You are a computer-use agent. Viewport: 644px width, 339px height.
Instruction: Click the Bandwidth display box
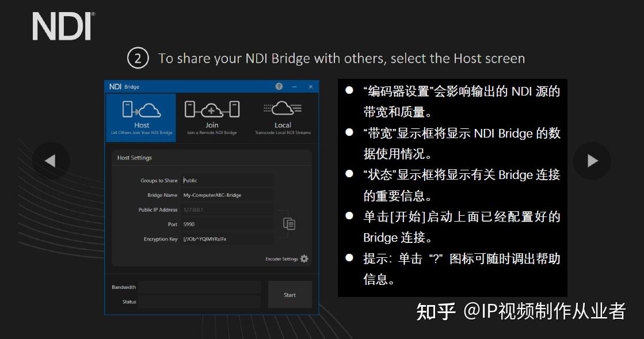tap(200, 287)
